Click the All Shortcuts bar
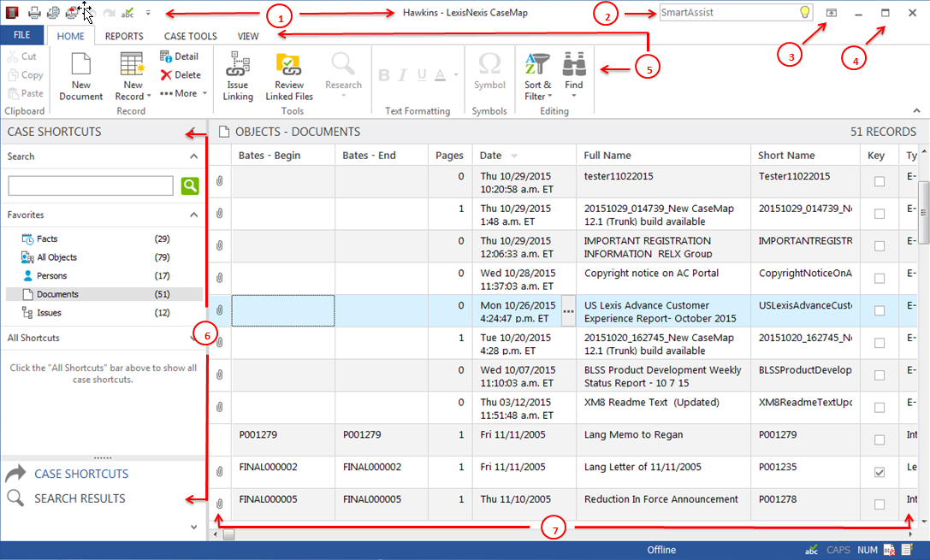 tap(104, 338)
